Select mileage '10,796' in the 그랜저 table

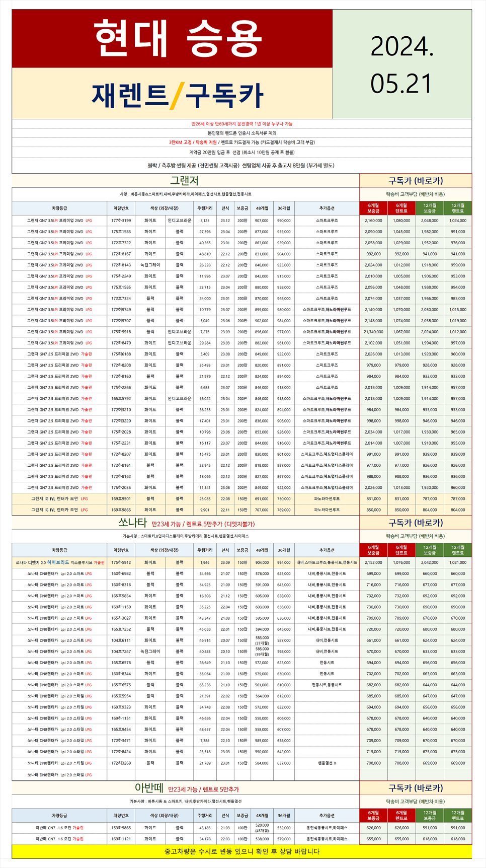[x=205, y=432]
